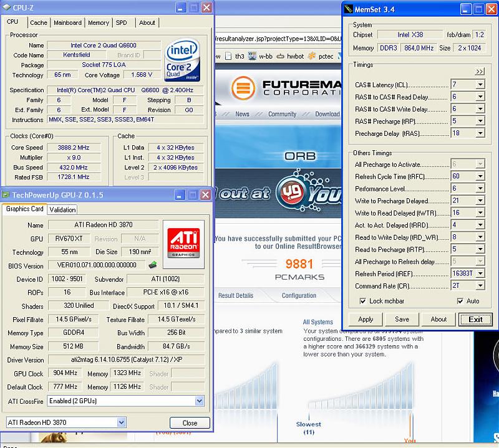Image resolution: width=499 pixels, height=448 pixels.
Task: Click the Close button in GPU-Z
Action: coord(190,423)
